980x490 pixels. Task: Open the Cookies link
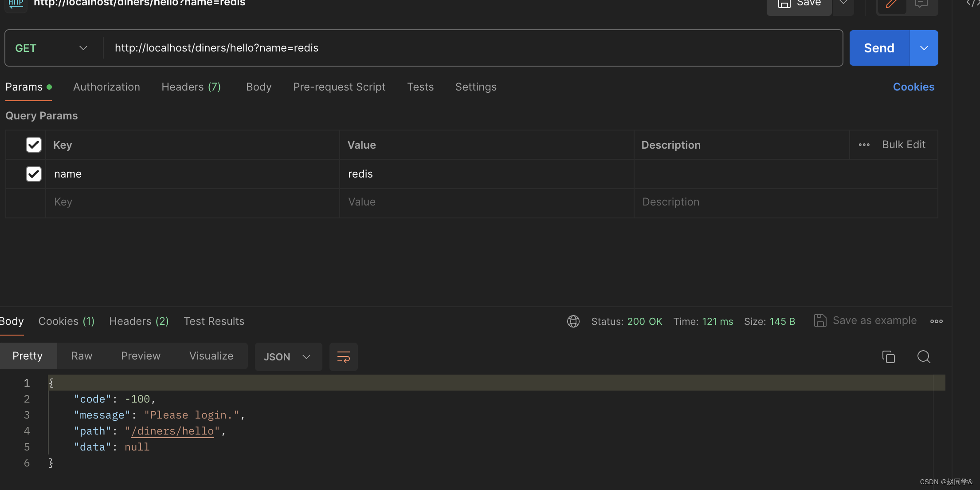tap(913, 87)
